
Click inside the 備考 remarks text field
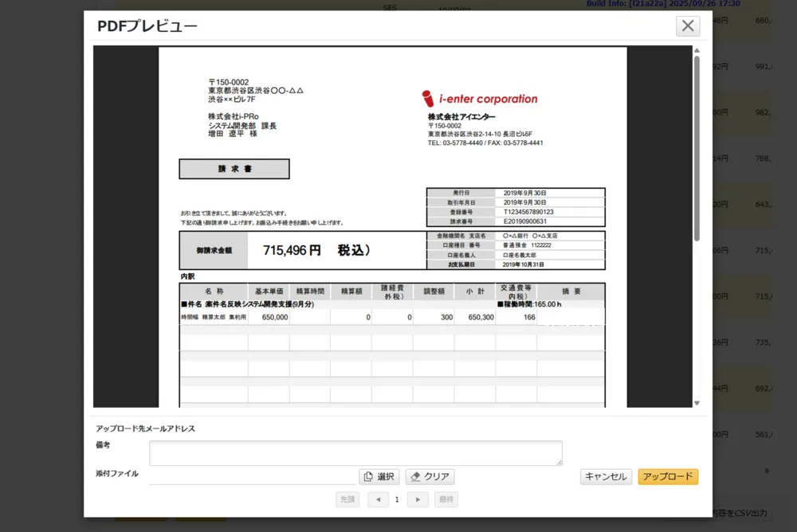pos(355,452)
